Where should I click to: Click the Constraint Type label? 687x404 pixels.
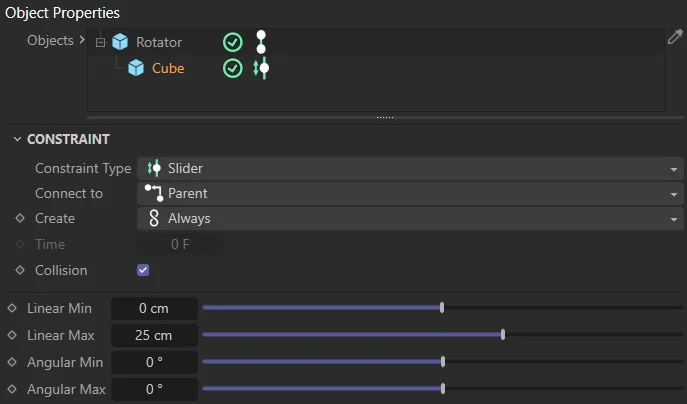pyautogui.click(x=83, y=169)
